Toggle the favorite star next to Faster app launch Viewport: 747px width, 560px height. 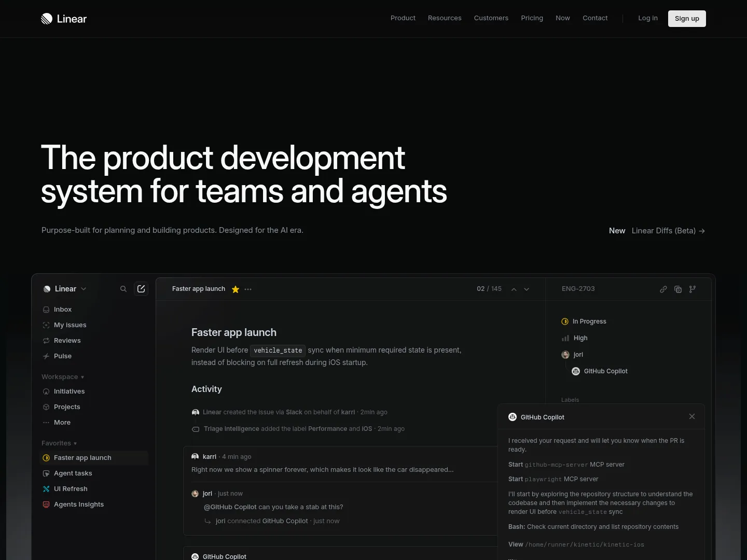coord(236,289)
